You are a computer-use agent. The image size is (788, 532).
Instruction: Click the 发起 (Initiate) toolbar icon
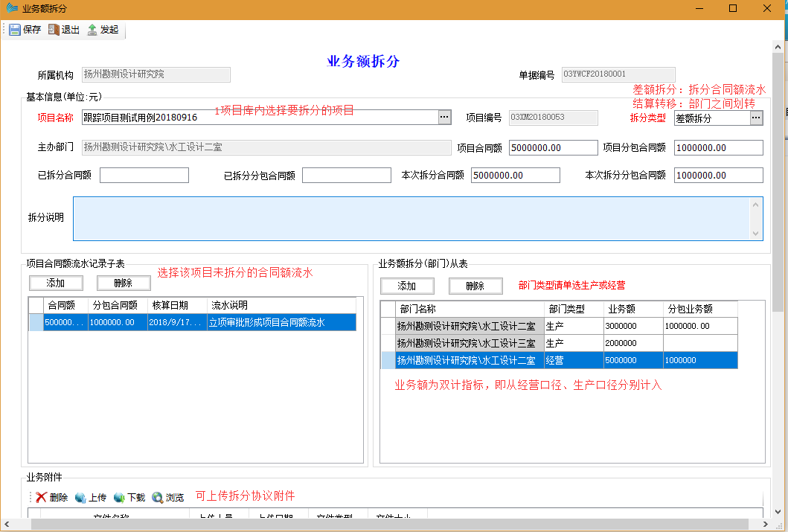tap(92, 30)
